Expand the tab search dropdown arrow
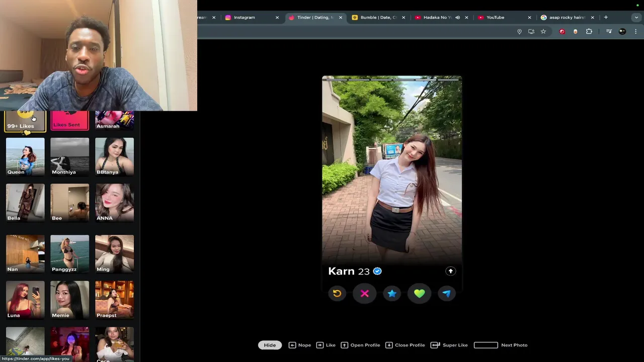 [636, 17]
